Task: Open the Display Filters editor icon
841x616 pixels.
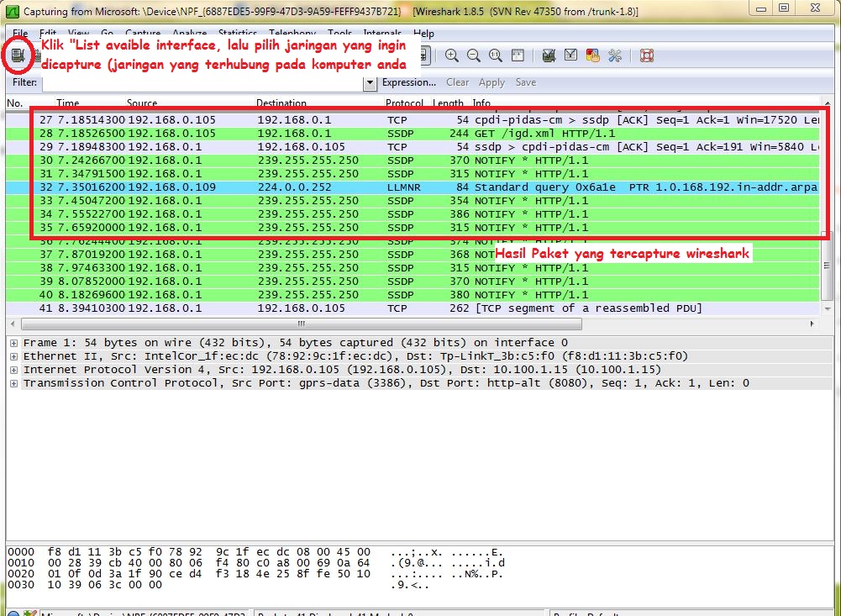Action: pos(570,55)
